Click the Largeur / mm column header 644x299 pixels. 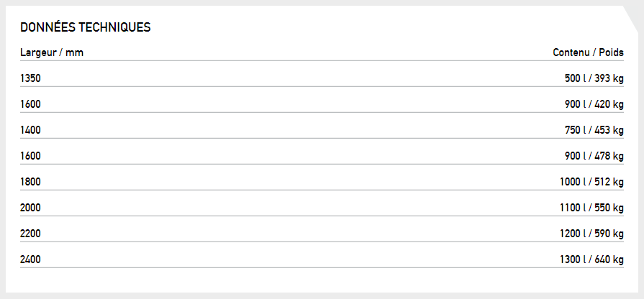point(47,52)
